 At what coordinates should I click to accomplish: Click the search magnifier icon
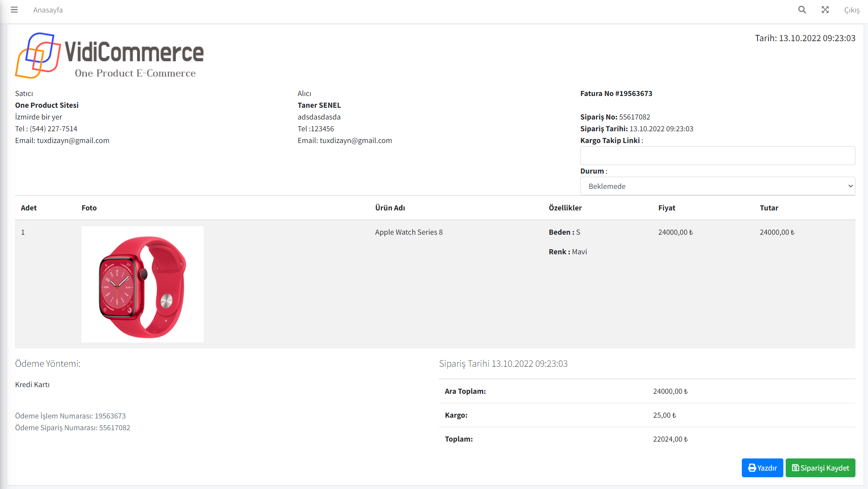(802, 10)
